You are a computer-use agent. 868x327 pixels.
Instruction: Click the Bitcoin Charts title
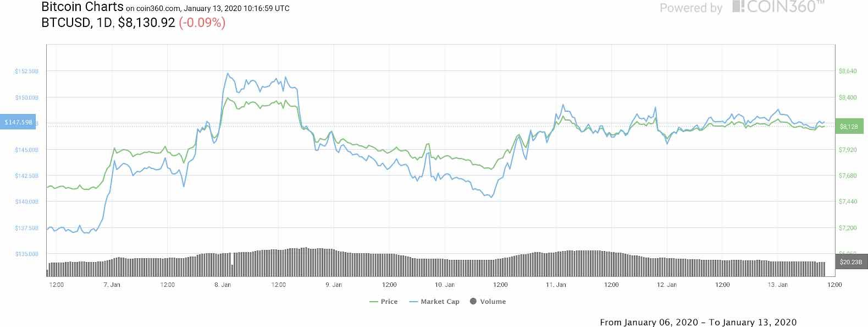[x=82, y=7]
